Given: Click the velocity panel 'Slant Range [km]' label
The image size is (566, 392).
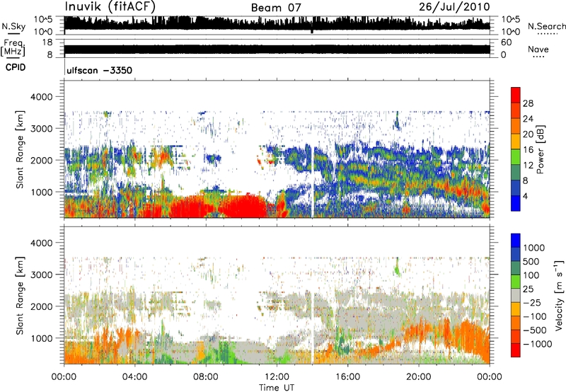Looking at the screenshot, I should [x=20, y=296].
